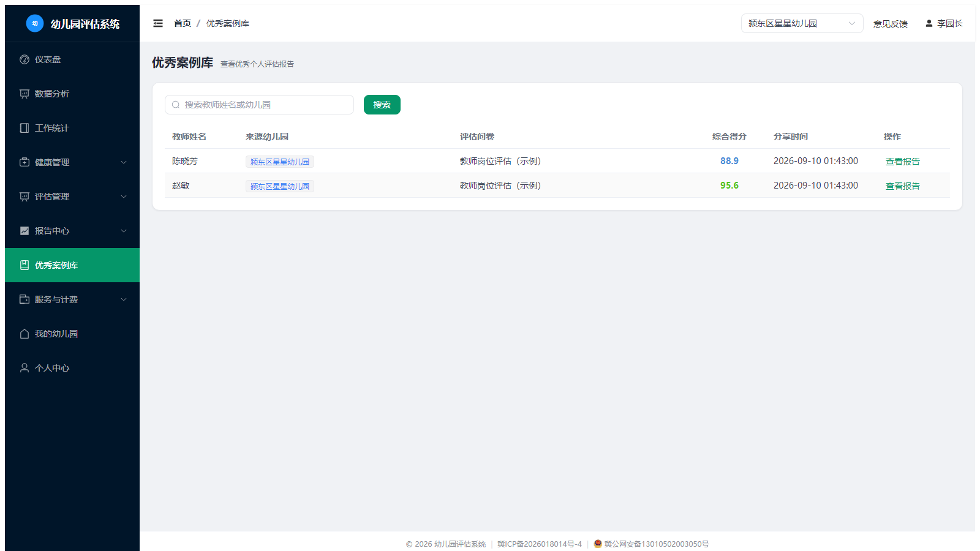Click the 服务与计费 folder icon
This screenshot has width=980, height=551.
[24, 299]
